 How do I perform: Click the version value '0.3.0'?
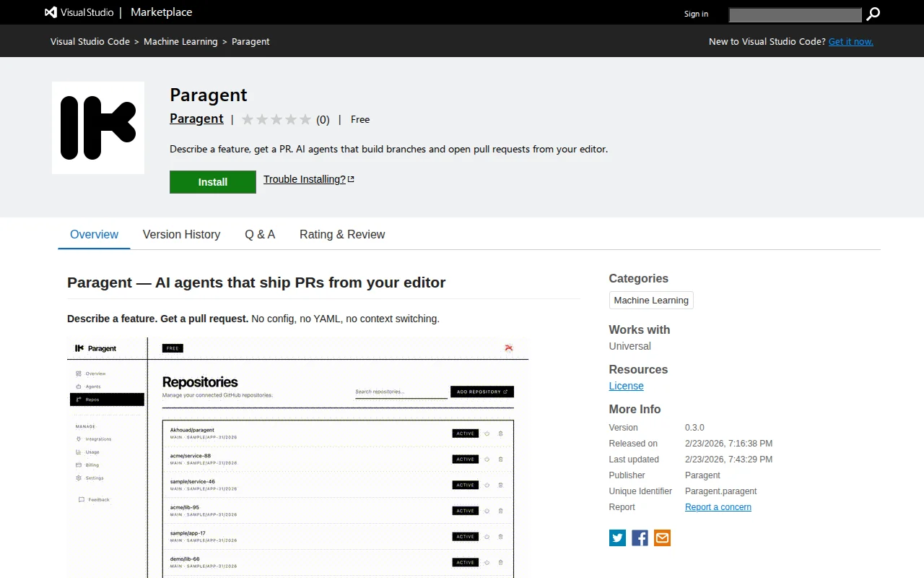pos(694,428)
